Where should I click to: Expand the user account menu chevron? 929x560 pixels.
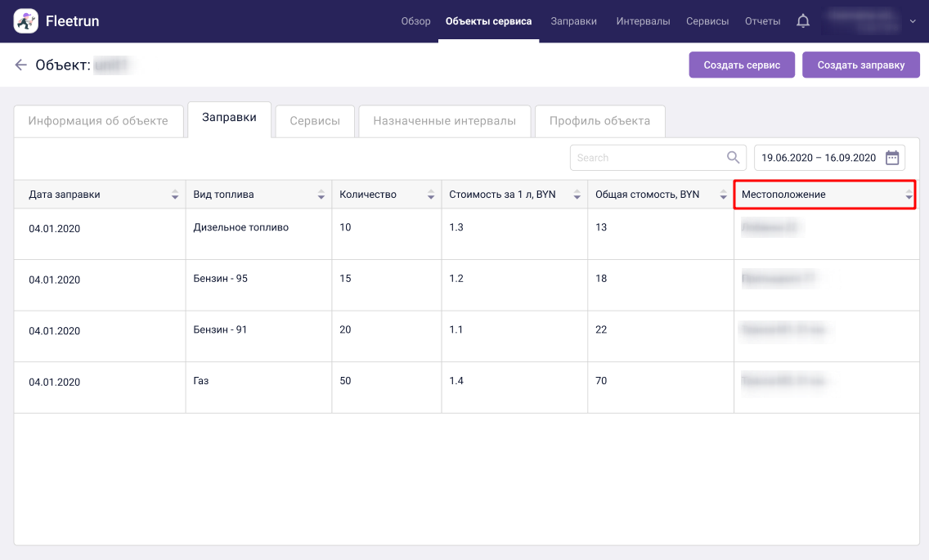click(913, 21)
